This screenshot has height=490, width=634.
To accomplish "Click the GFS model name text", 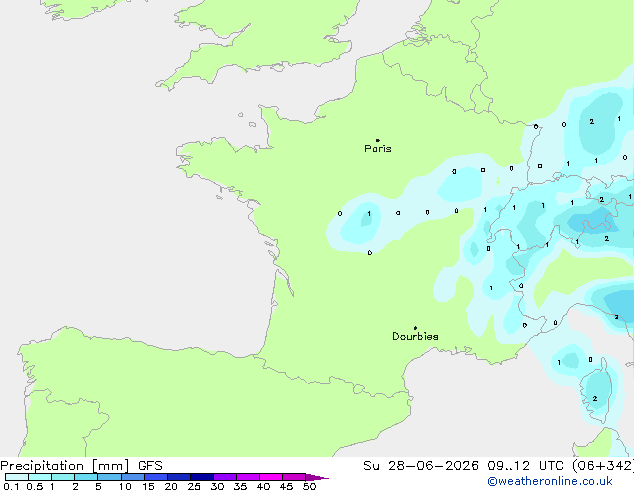I will point(150,466).
